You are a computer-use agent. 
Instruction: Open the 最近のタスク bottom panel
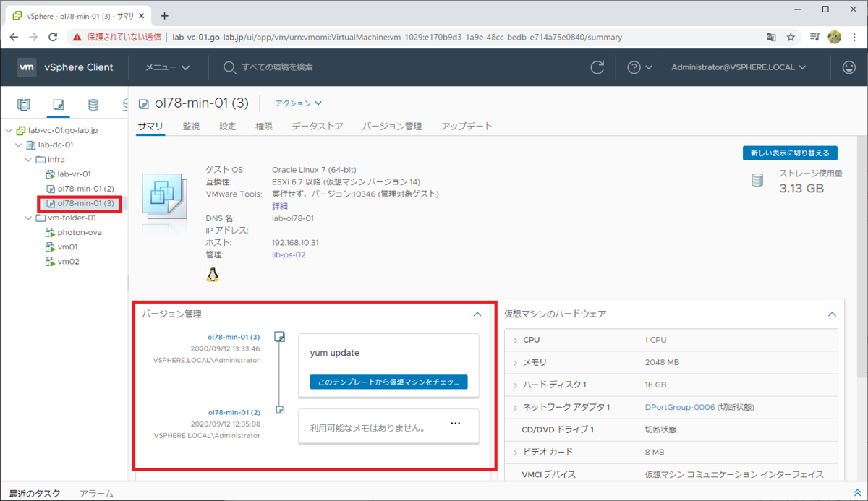click(34, 493)
